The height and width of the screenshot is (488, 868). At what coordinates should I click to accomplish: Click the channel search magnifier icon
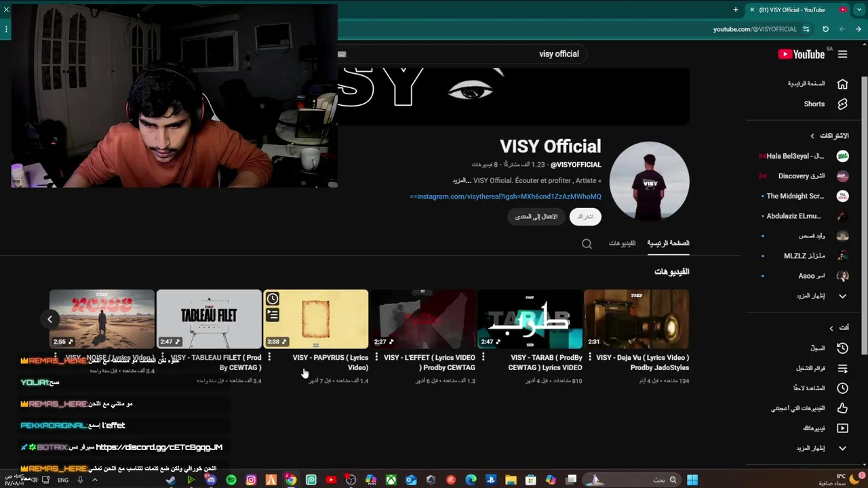coord(587,244)
